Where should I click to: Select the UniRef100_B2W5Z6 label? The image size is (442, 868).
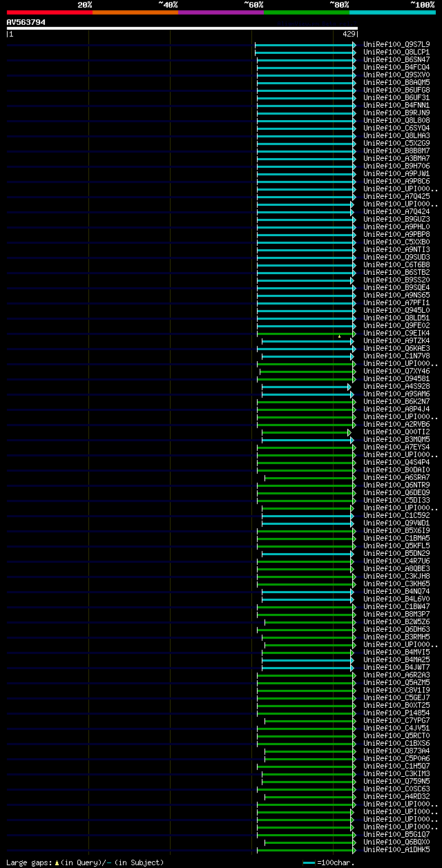coord(396,621)
